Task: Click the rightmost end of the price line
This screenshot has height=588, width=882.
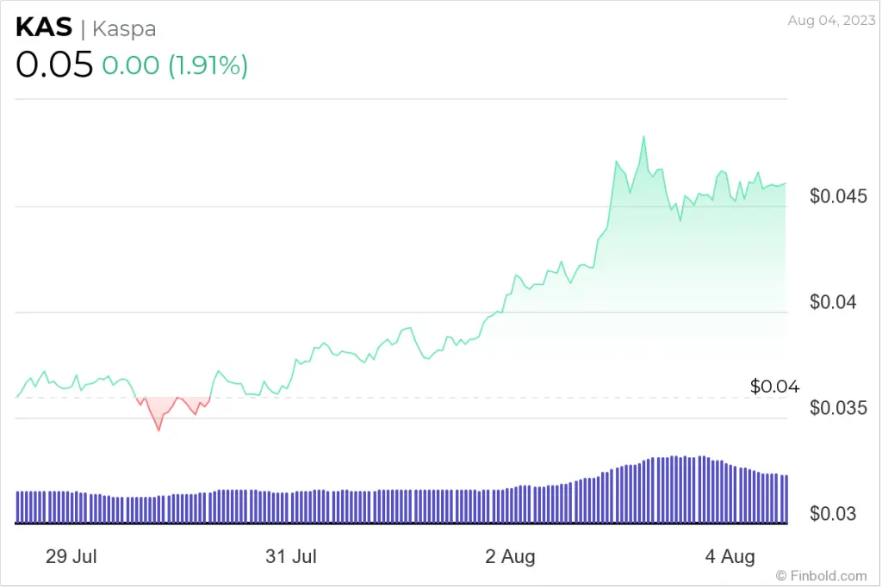Action: 785,183
